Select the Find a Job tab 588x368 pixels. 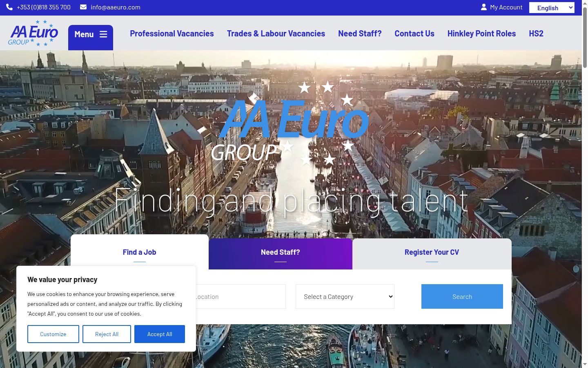[140, 252]
